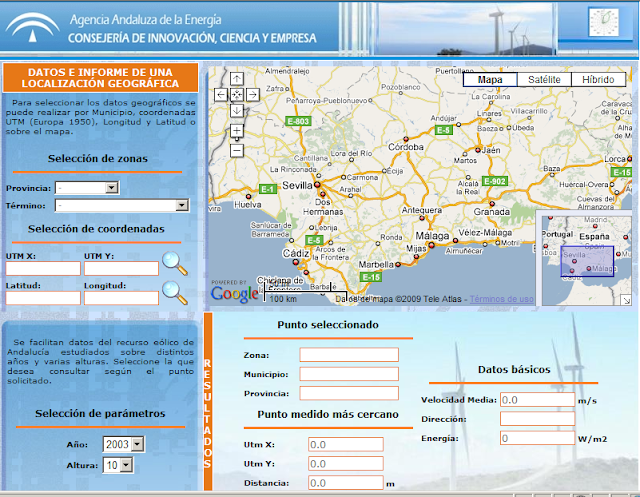Click the Granada label on the map
Screen dimensions: 640x497
491,212
